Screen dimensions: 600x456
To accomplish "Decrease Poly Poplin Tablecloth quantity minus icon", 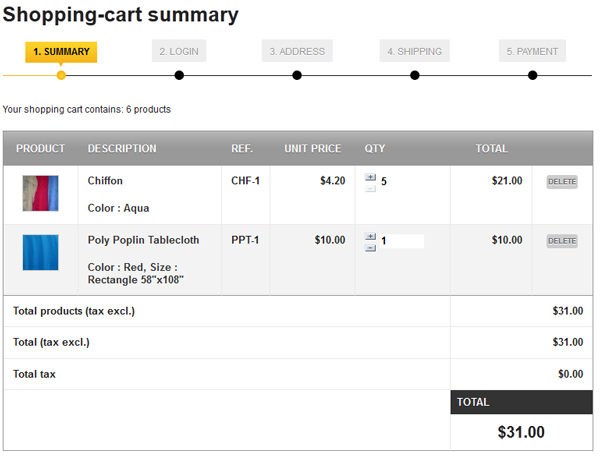I will (x=371, y=246).
